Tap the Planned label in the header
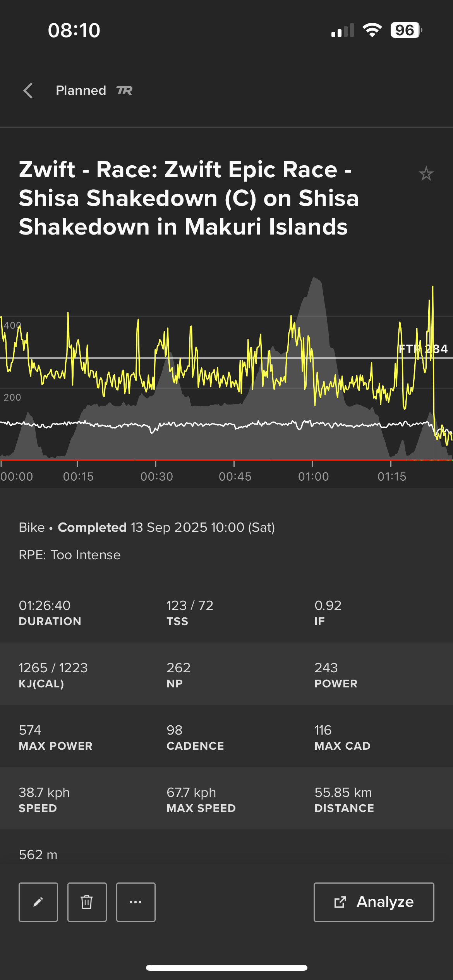Viewport: 453px width, 980px height. pos(81,91)
